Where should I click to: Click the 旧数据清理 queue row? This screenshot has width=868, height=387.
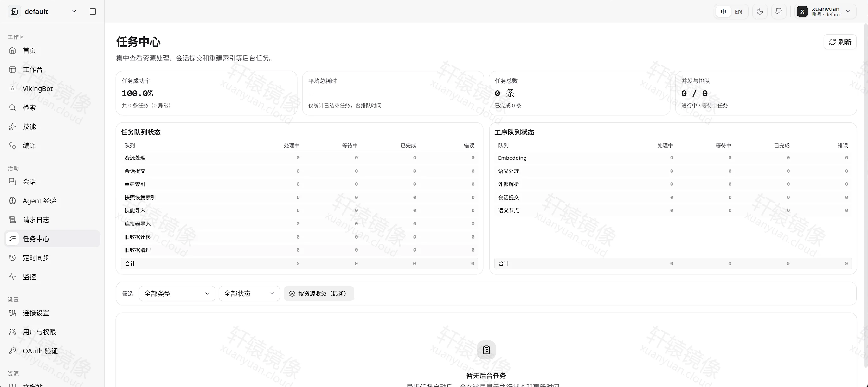coord(299,250)
